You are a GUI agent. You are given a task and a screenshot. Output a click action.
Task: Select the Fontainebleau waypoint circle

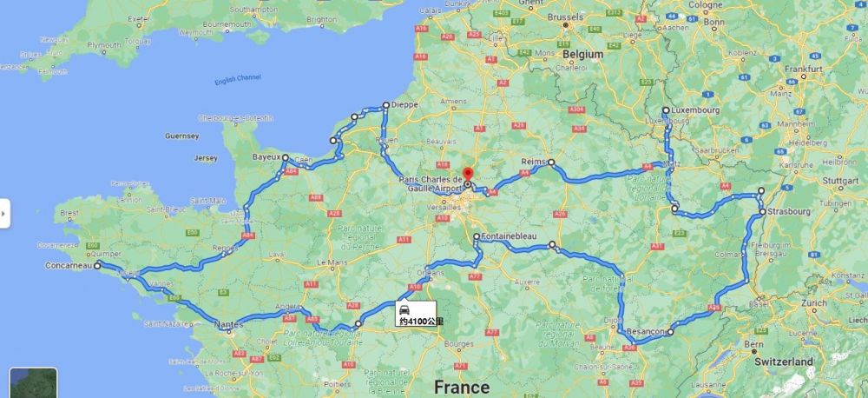(476, 236)
